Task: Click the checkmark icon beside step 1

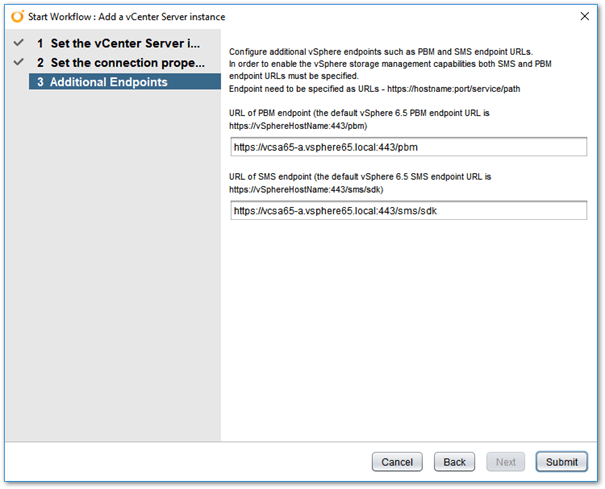Action: [19, 42]
